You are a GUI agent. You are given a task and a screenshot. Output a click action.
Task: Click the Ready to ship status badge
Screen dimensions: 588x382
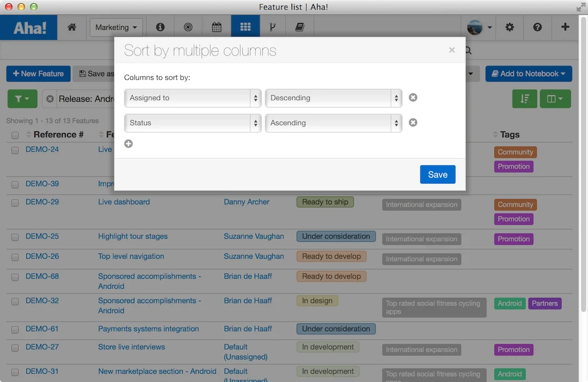[x=325, y=202]
